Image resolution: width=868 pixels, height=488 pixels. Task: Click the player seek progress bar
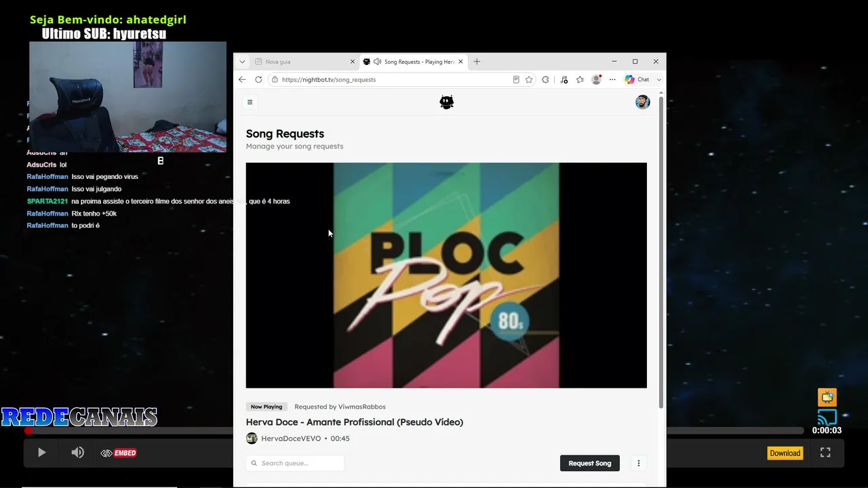coord(415,430)
